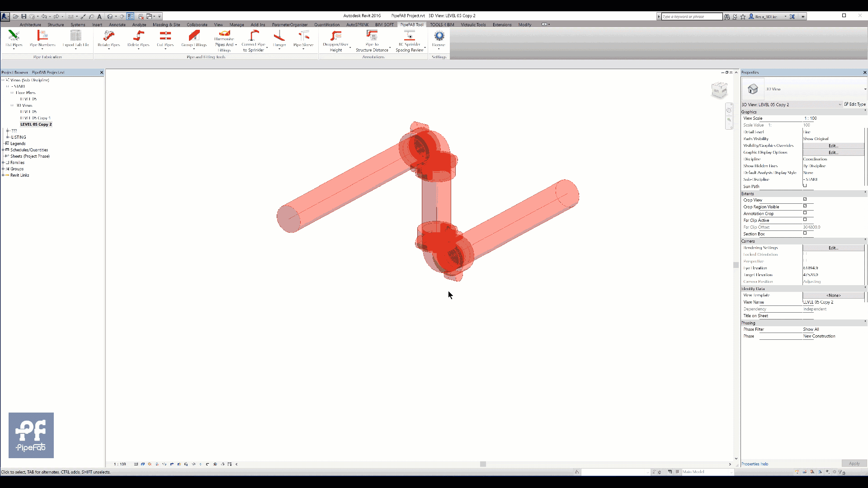Select the Pipe Numbers tool
This screenshot has width=868, height=488.
click(42, 39)
